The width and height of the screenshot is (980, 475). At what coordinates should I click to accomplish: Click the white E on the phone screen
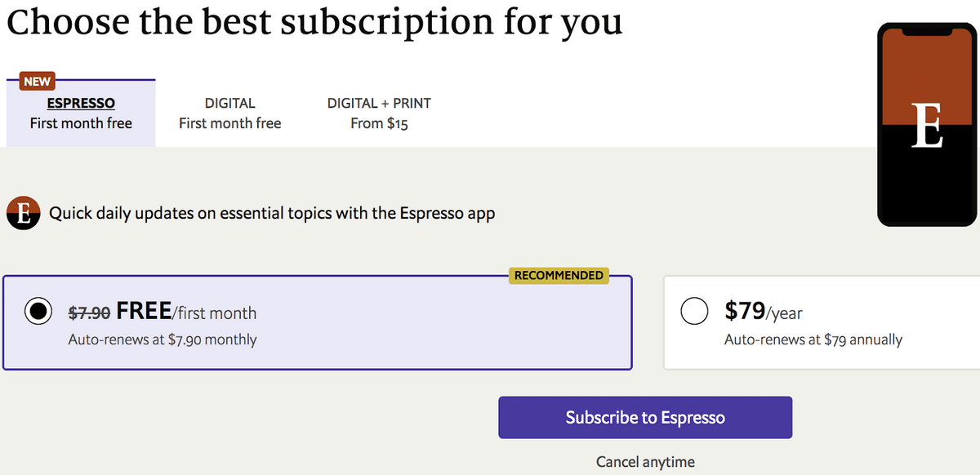coord(927,127)
